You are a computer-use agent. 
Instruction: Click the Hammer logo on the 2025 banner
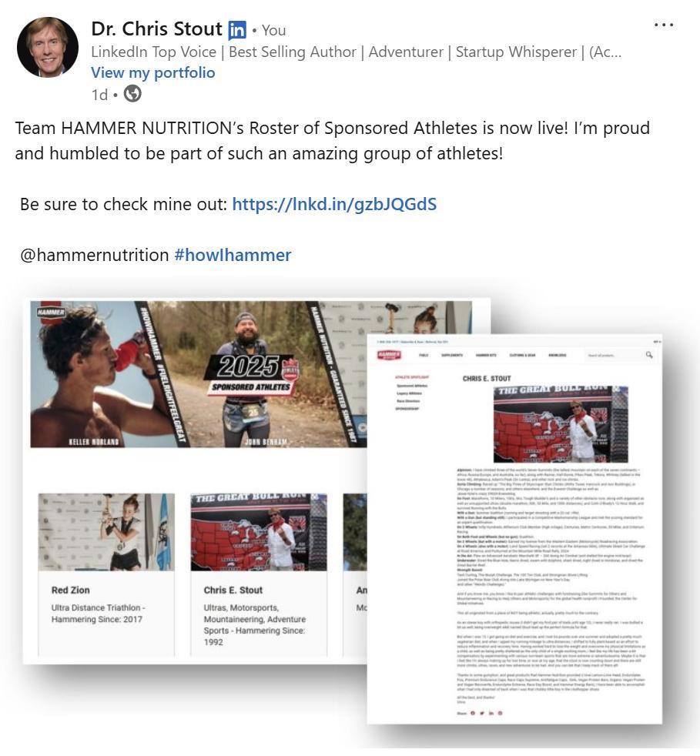tap(50, 312)
